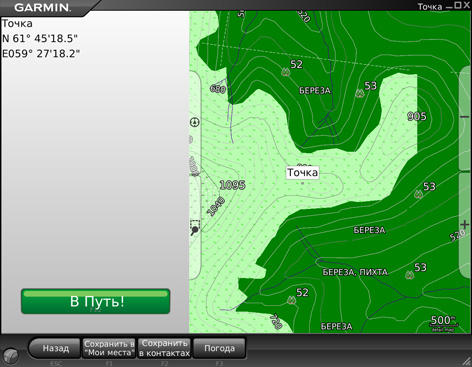The image size is (472, 367).
Task: Click the БЕРЕЗА, ПИХТА map label
Action: click(355, 272)
